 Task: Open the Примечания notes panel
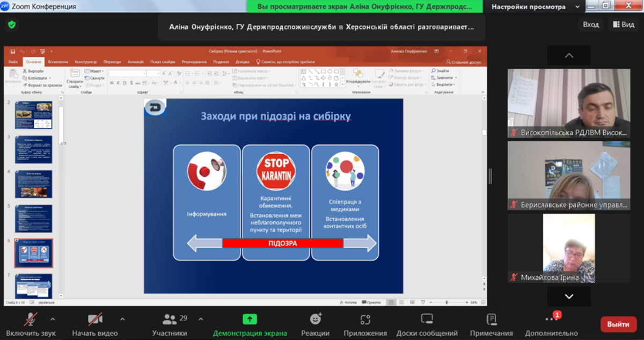[491, 319]
